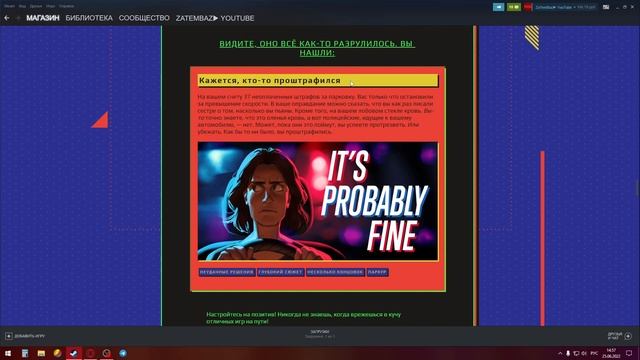The width and height of the screenshot is (640, 360).
Task: Open the dark circular app in taskbar
Action: [x=107, y=353]
